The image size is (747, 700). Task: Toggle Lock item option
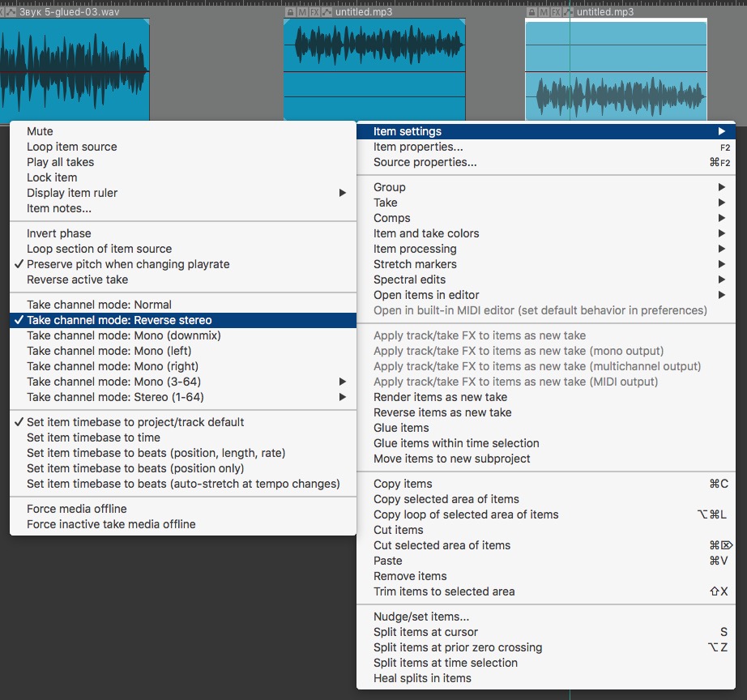point(183,177)
